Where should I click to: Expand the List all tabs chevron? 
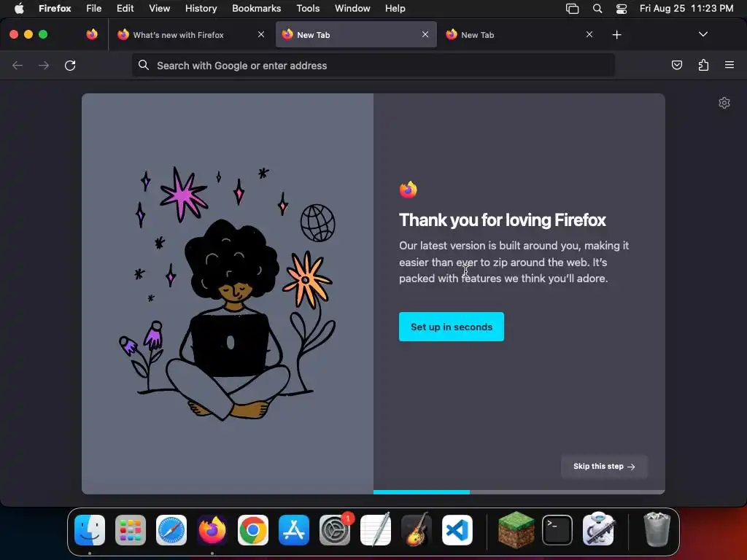click(703, 34)
